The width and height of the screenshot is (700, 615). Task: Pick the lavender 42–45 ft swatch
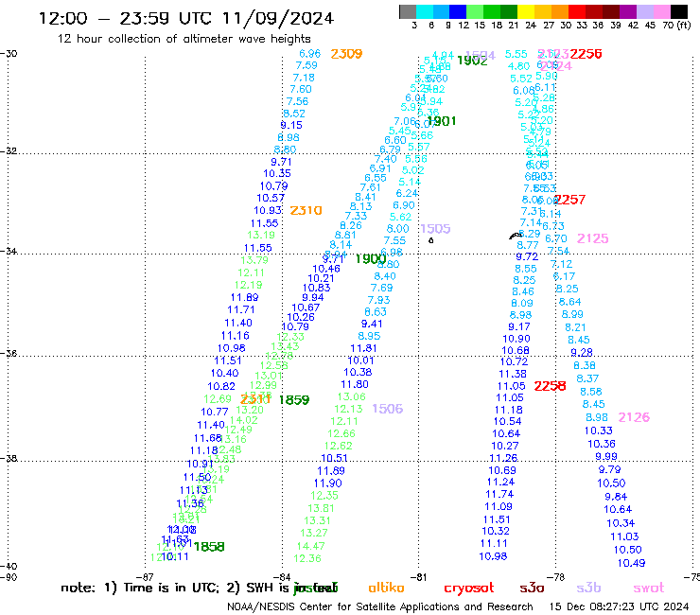pyautogui.click(x=644, y=11)
